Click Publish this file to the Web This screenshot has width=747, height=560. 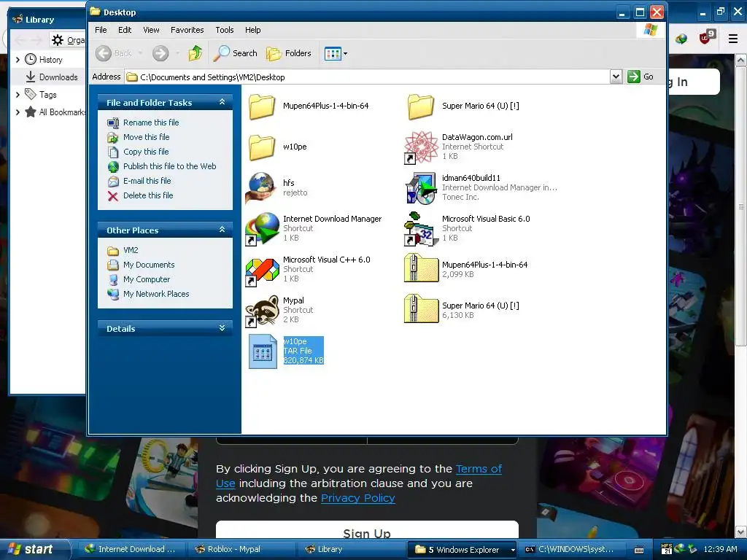click(x=169, y=166)
